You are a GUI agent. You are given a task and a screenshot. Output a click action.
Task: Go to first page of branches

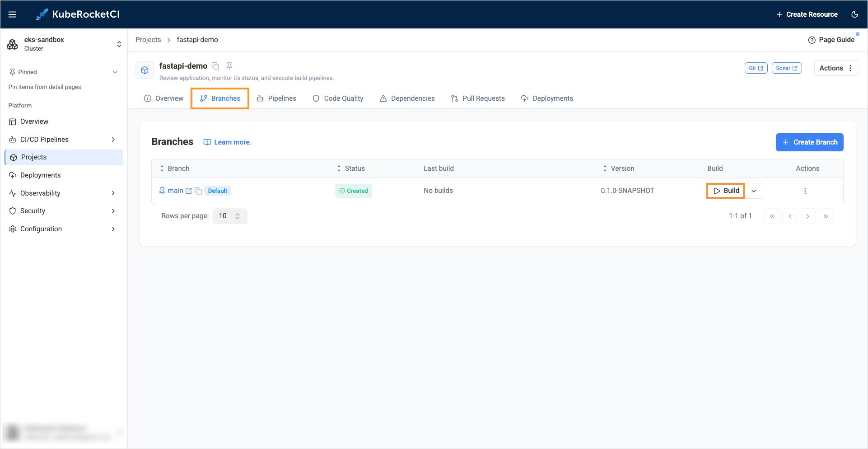click(x=772, y=216)
